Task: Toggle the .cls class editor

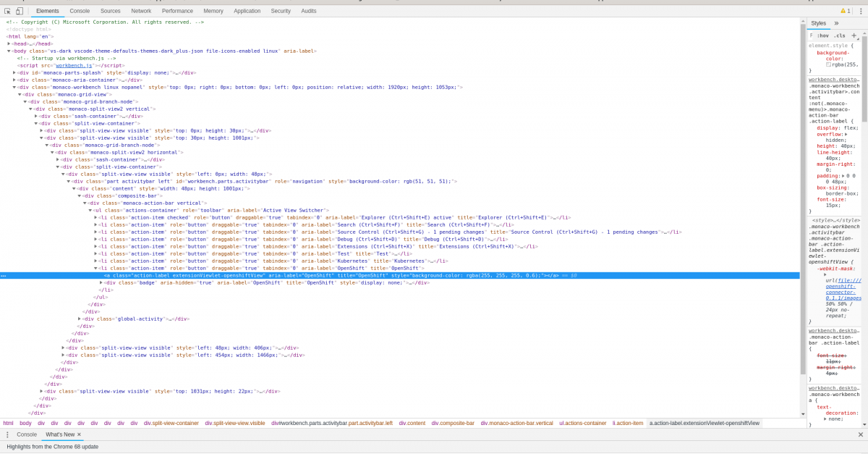Action: [x=839, y=35]
